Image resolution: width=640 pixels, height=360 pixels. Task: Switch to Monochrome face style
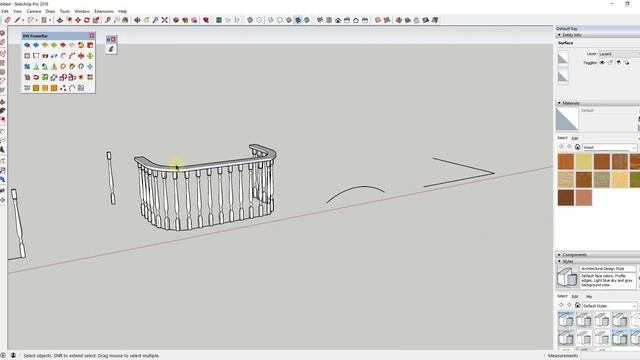coord(307,20)
